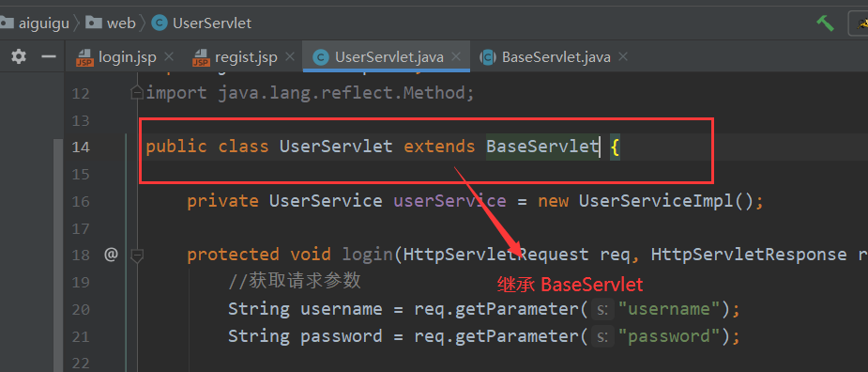
Task: Click the class icon on BaseServlet.java tab
Action: coord(487,57)
